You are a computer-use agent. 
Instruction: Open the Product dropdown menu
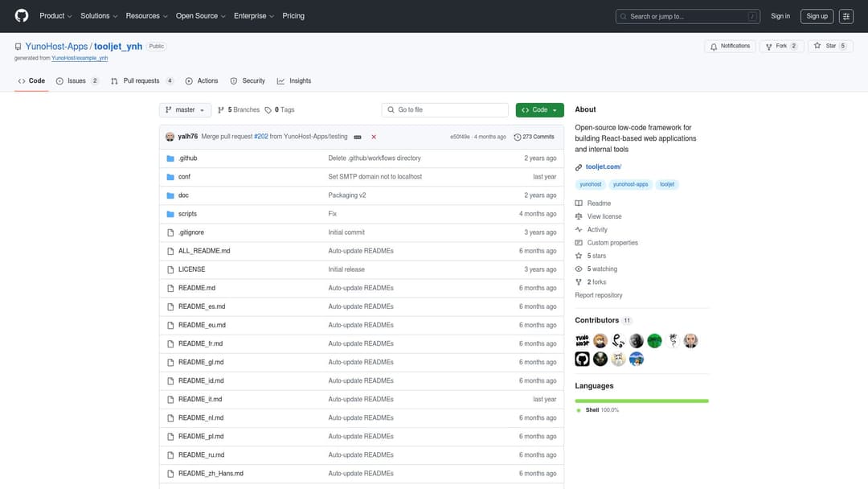tap(55, 16)
